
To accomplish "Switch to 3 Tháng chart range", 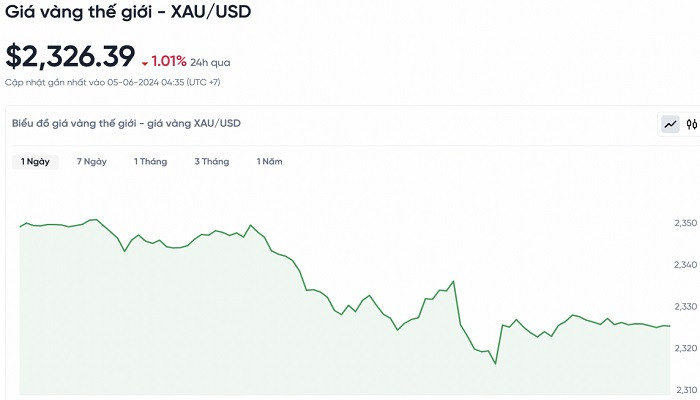I will (x=211, y=161).
